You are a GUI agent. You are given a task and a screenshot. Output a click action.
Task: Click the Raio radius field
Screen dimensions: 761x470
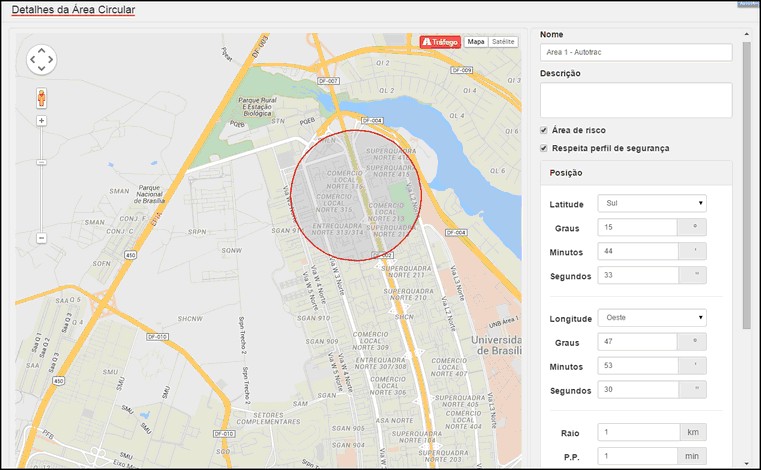pos(639,432)
